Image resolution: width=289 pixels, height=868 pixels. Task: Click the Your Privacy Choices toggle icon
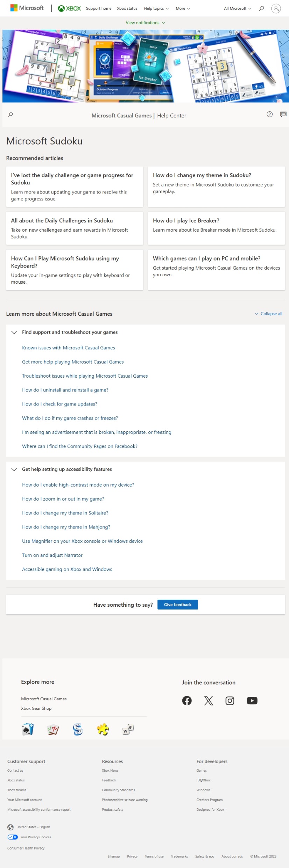pos(13,837)
